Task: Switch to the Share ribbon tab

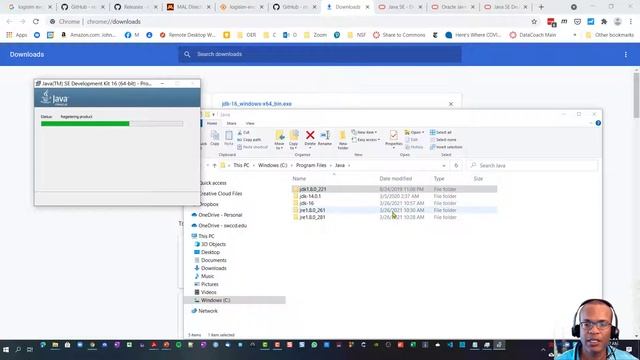Action: pyautogui.click(x=231, y=123)
